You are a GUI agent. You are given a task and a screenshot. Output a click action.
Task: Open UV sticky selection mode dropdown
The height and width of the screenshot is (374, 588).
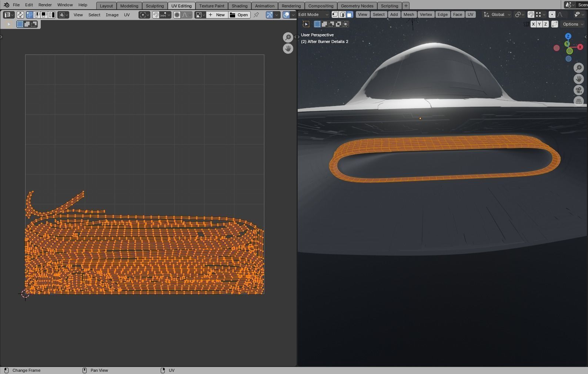(x=63, y=15)
